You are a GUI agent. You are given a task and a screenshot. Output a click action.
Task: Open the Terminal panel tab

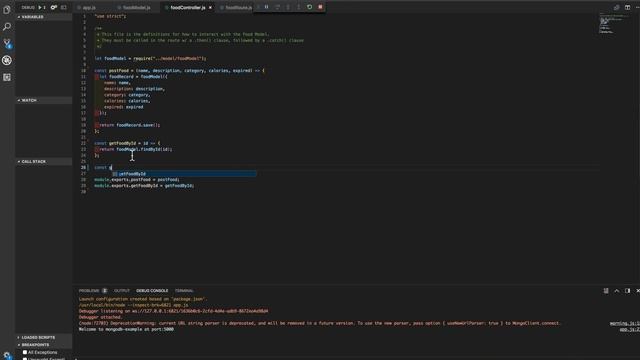pos(184,291)
